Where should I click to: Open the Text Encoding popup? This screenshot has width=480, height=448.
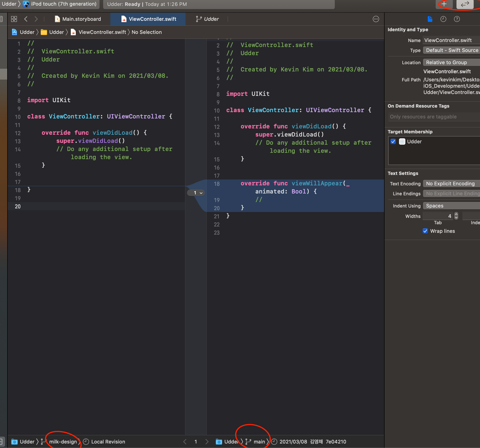[451, 184]
